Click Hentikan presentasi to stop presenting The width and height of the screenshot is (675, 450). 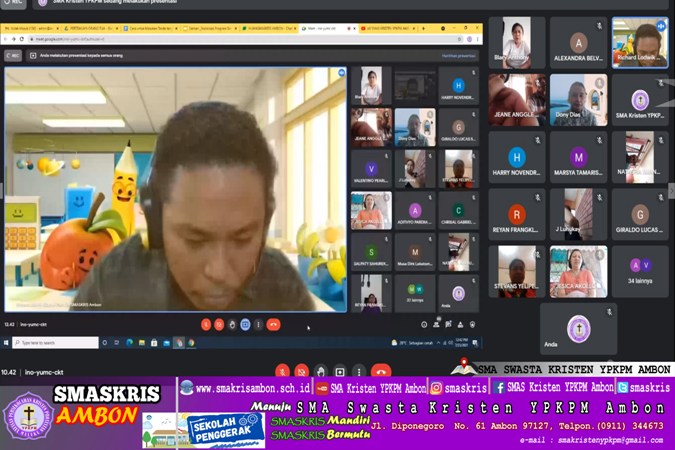(x=459, y=56)
